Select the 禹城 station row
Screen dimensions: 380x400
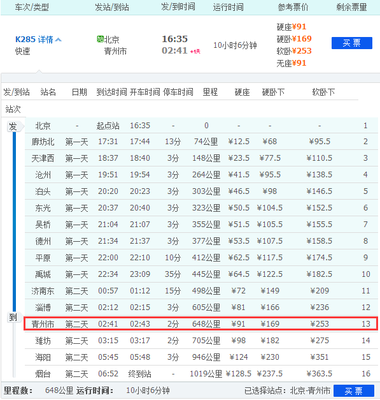pyautogui.click(x=202, y=274)
